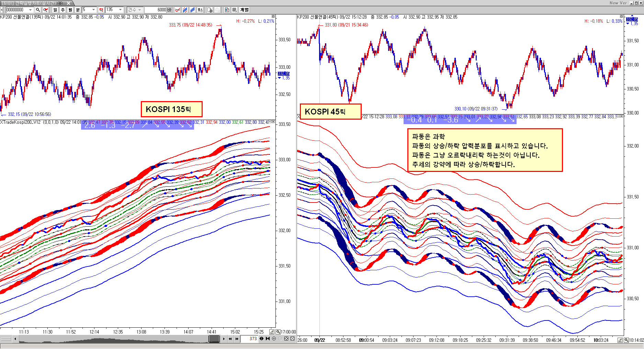
Task: Click the bar count field showing 6000
Action: [x=155, y=10]
